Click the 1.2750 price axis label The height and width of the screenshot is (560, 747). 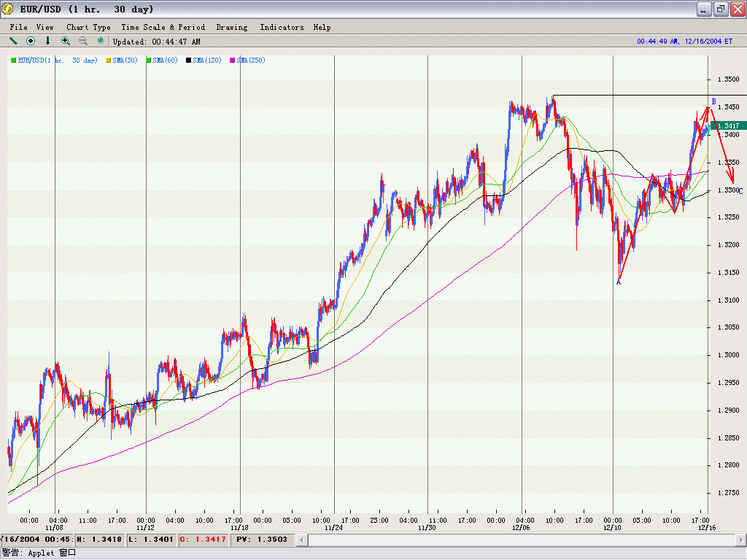pyautogui.click(x=729, y=493)
